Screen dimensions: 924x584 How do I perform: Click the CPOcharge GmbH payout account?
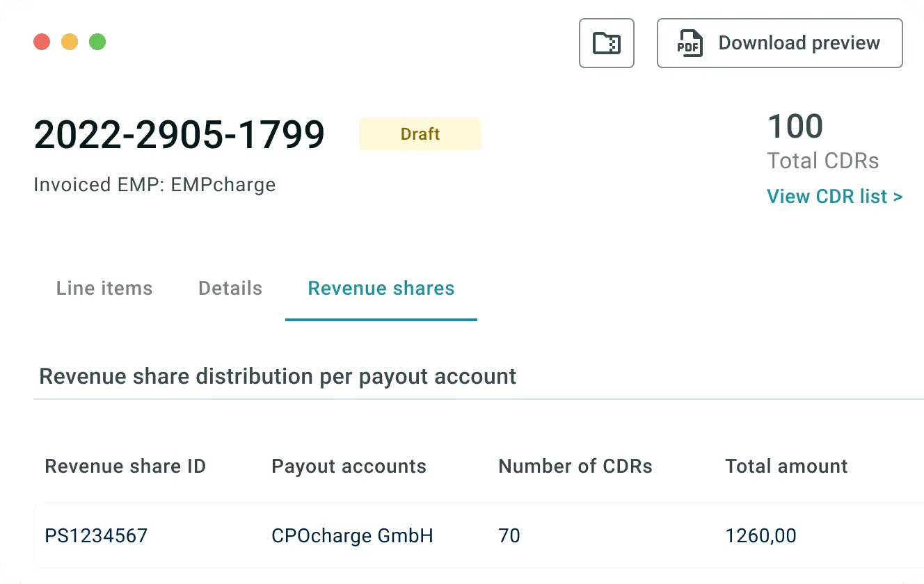[352, 536]
